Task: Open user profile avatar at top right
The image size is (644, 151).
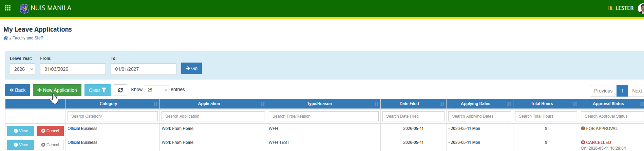Action: coord(641,8)
